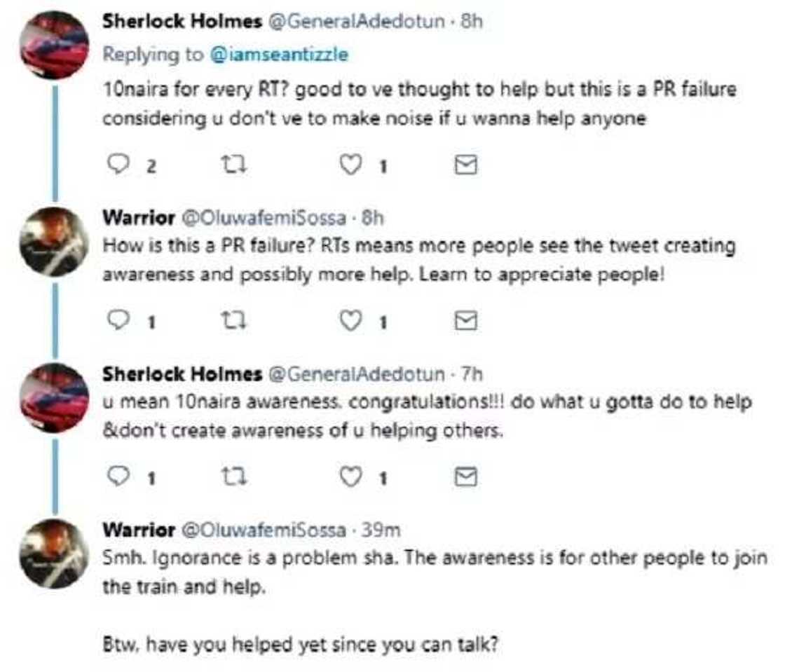Viewport: 785px width, 672px height.
Task: Click the direct message envelope under Sherlock Holmes's second tweet
Action: tap(466, 478)
